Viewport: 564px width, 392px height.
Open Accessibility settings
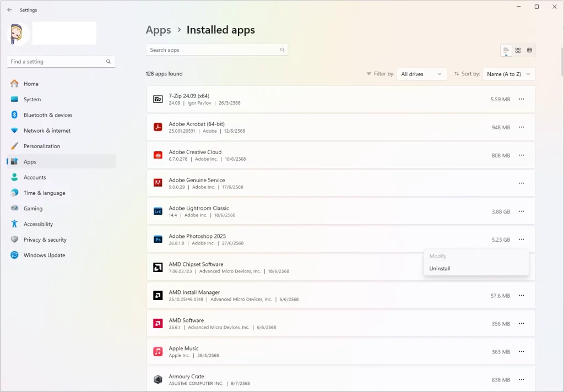(x=61, y=224)
